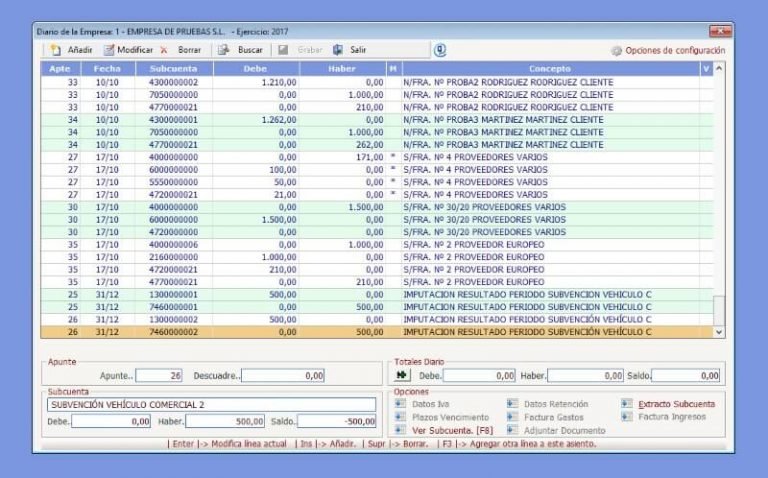Click the Concepto column header

[549, 68]
